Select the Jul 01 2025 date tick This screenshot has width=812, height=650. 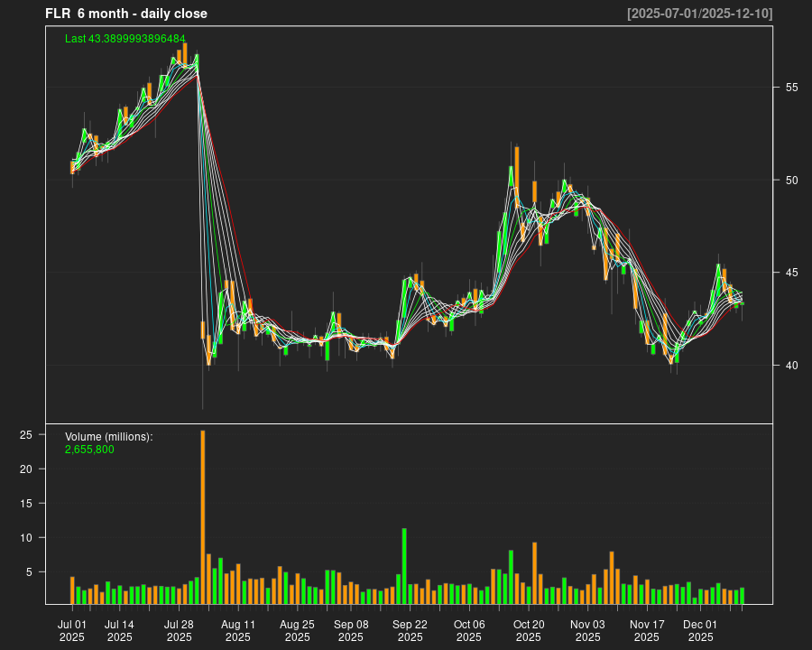tap(72, 630)
